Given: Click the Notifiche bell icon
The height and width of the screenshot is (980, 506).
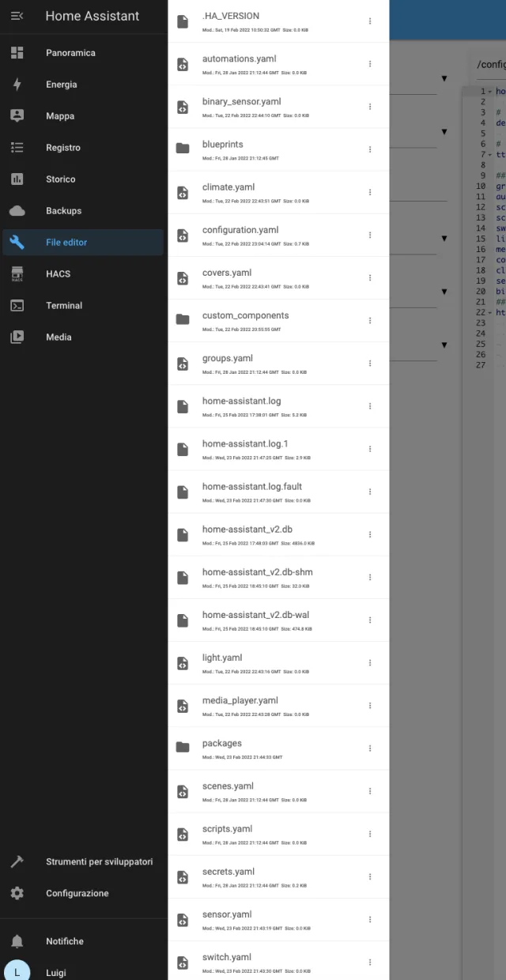Looking at the screenshot, I should (x=17, y=941).
